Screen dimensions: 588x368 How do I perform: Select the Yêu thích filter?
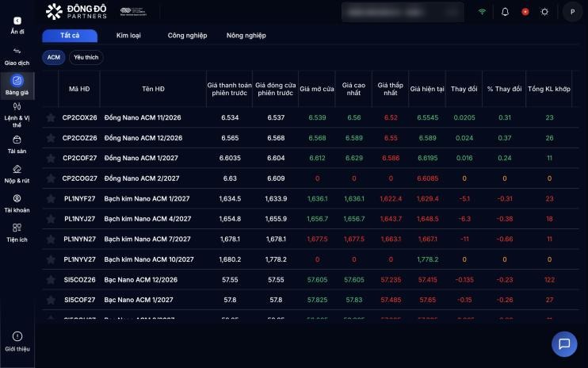(86, 57)
